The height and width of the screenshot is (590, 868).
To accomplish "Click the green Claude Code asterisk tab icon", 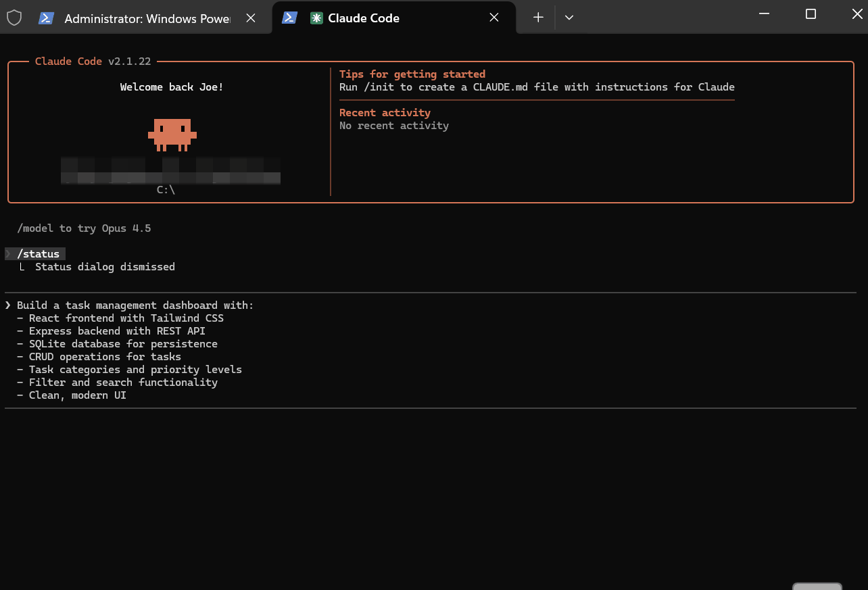I will [x=316, y=18].
